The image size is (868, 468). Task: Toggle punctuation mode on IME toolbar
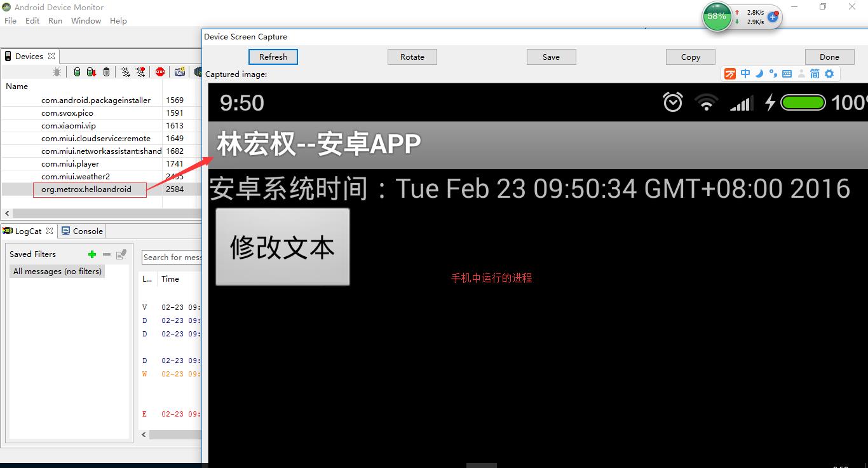(773, 74)
